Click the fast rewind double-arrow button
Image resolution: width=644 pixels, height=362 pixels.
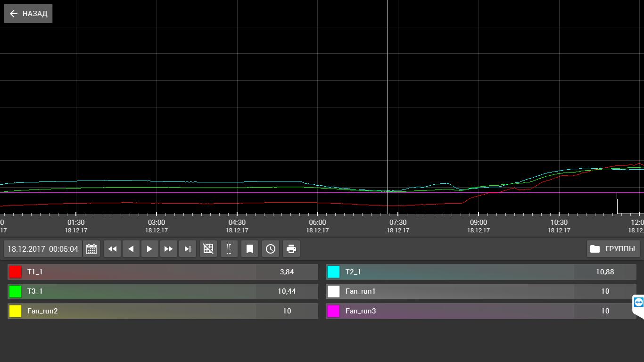coord(112,249)
